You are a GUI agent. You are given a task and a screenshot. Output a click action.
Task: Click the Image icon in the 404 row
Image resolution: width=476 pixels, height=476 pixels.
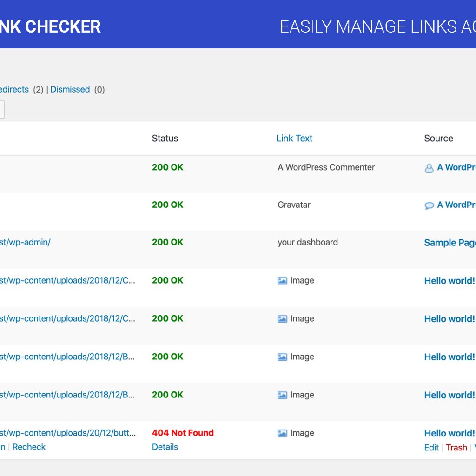pos(282,433)
